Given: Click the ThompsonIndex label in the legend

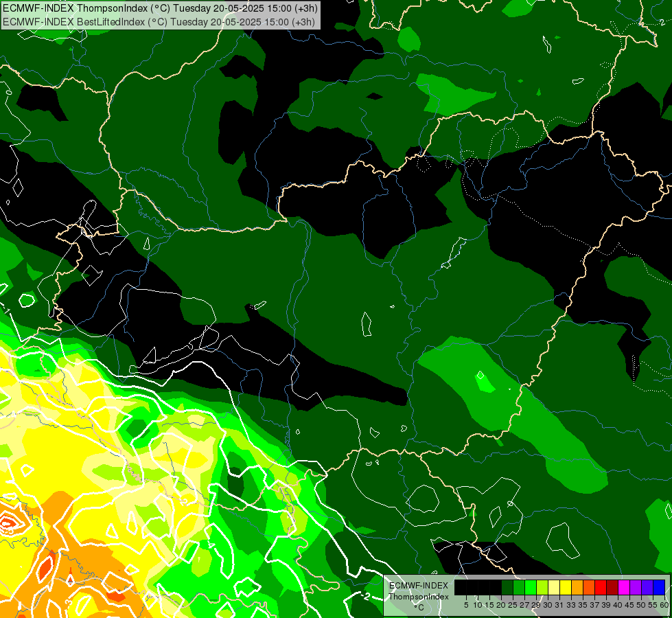Looking at the screenshot, I should 419,597.
